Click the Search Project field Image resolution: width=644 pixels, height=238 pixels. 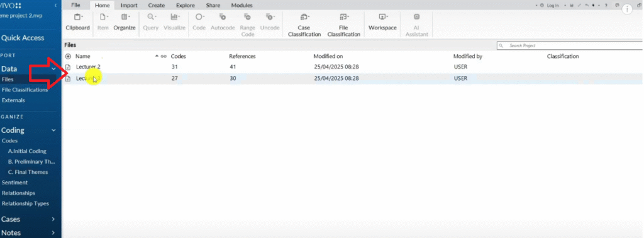point(570,45)
